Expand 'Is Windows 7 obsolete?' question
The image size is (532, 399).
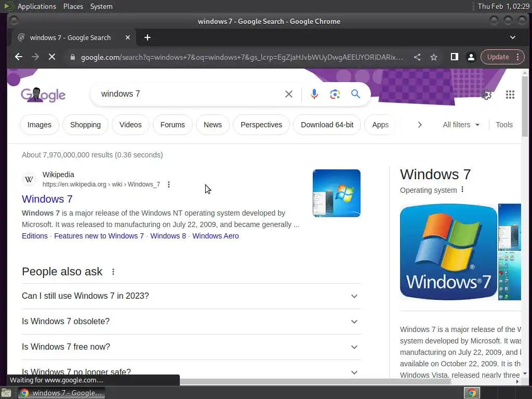coord(191,321)
